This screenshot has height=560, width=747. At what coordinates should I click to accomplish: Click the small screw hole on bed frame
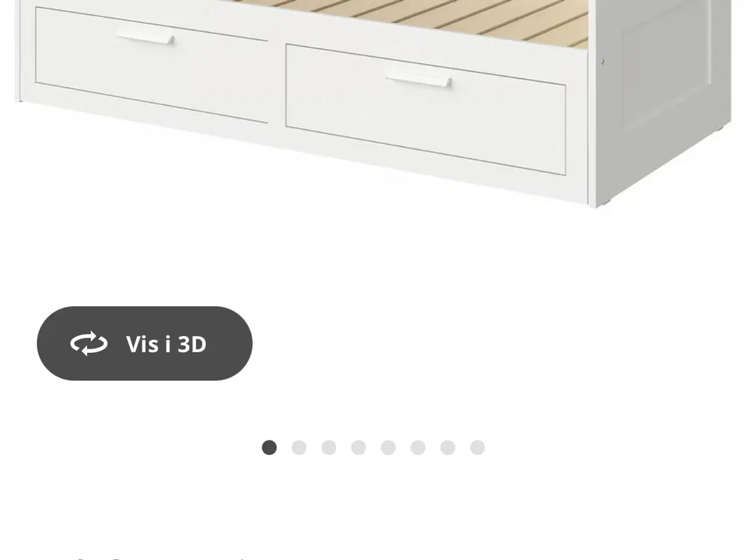[603, 62]
